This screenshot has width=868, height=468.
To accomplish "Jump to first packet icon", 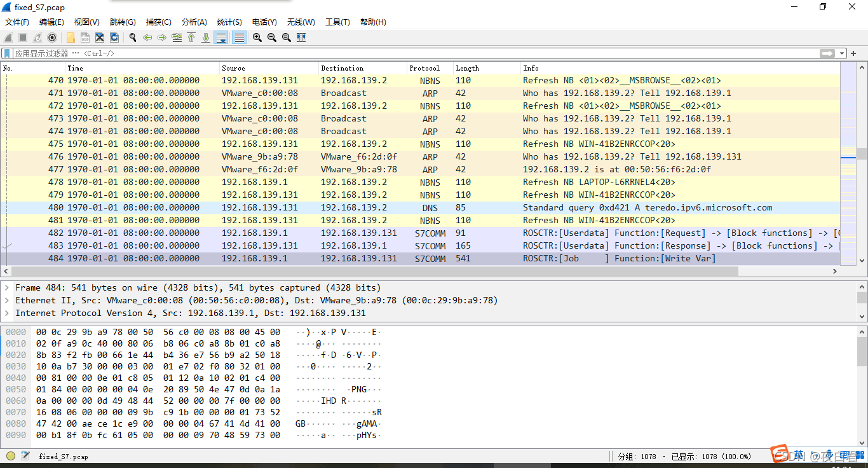I will (x=191, y=38).
